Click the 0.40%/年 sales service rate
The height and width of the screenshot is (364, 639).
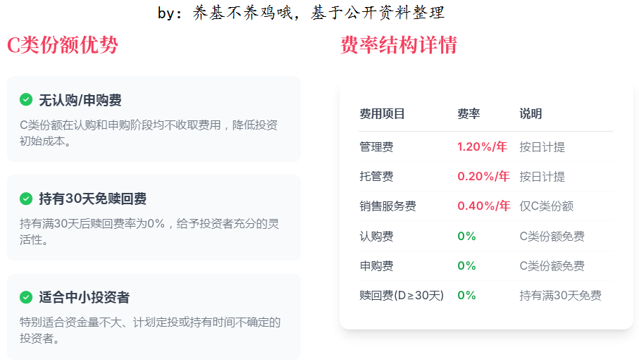coord(484,206)
